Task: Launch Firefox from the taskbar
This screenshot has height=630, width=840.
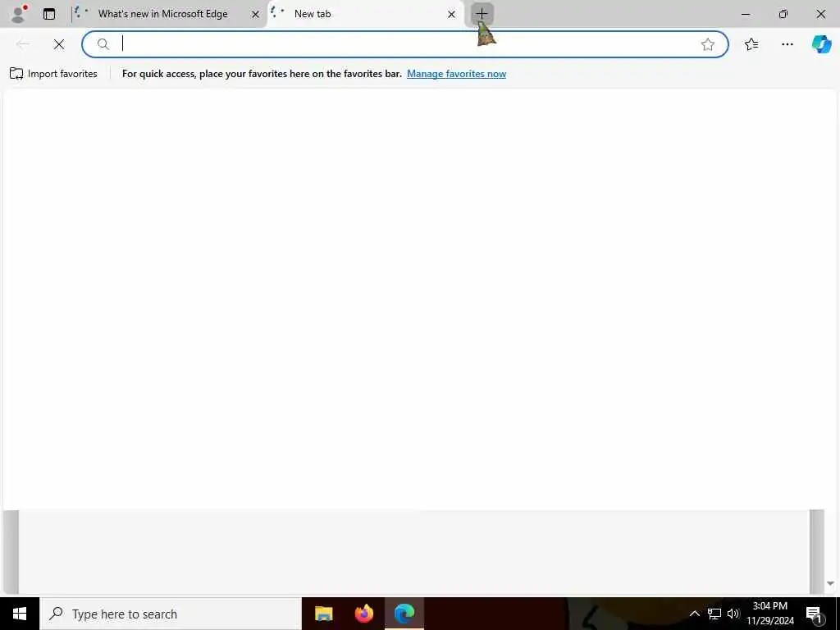Action: 363,614
